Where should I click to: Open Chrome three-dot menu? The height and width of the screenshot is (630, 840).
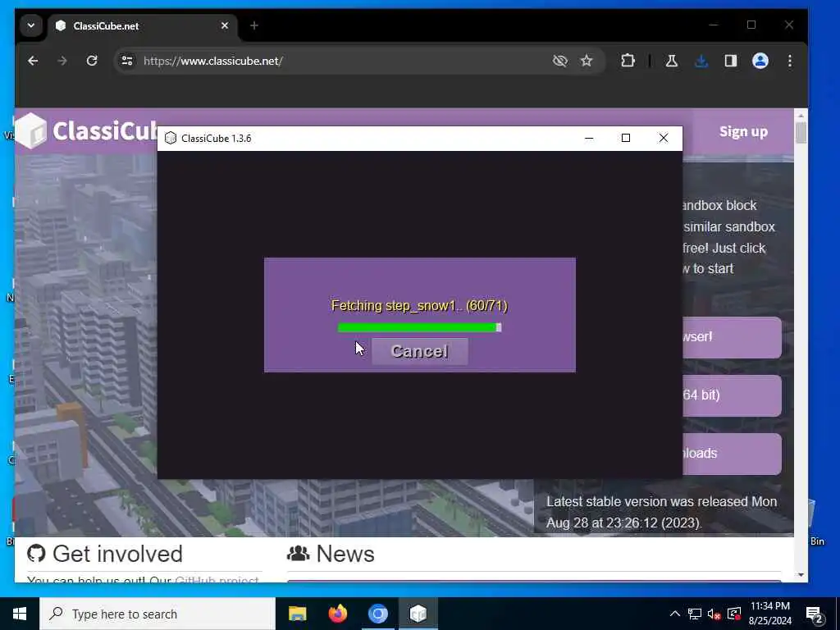point(790,61)
